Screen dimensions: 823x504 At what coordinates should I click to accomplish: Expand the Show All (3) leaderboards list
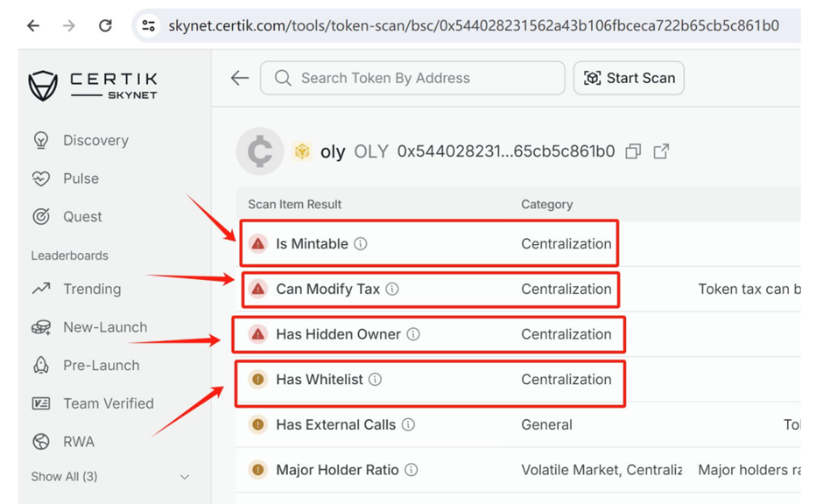184,477
